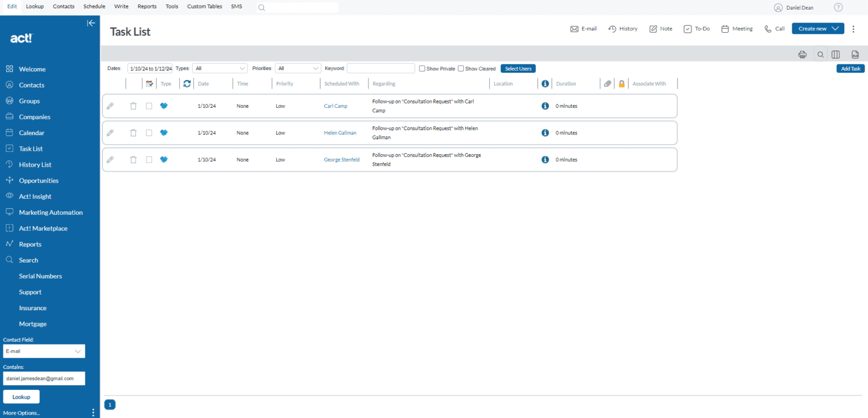868x418 pixels.
Task: Click the refresh icon in the column header
Action: [187, 83]
